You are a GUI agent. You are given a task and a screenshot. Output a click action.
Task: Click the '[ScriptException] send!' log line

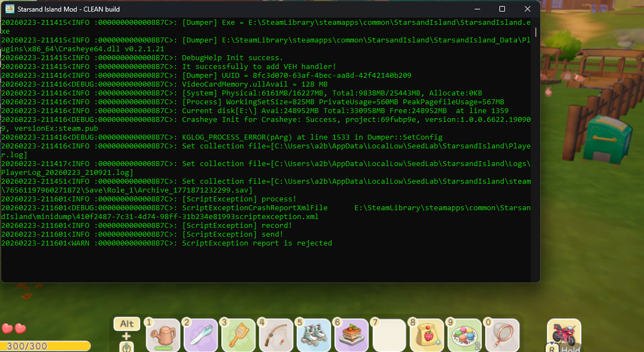pos(142,234)
